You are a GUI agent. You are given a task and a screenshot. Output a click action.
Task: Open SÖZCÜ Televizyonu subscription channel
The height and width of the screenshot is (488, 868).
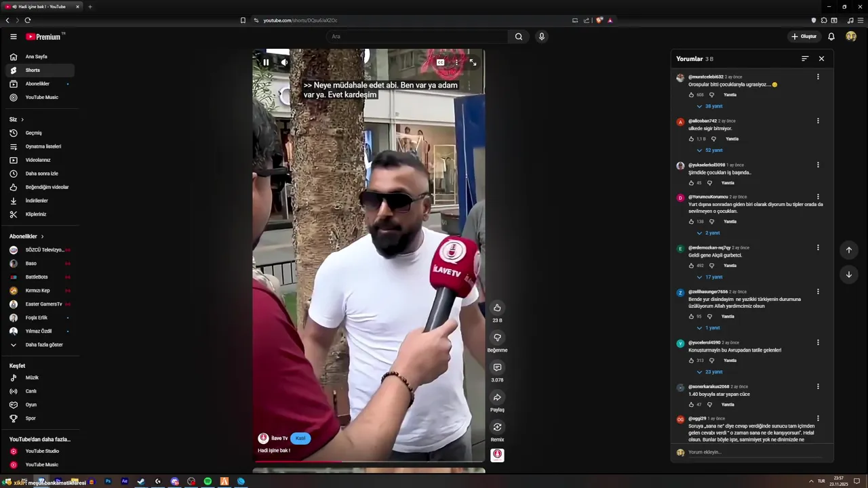[40, 250]
